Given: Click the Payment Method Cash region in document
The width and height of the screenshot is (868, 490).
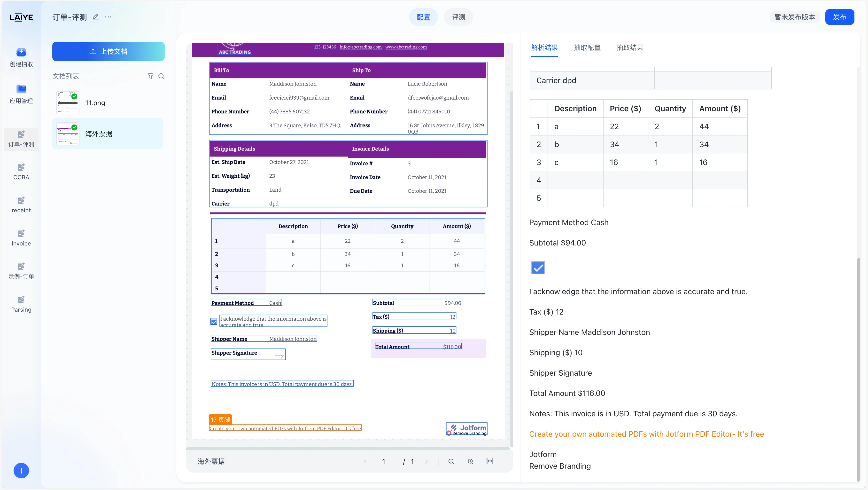Looking at the screenshot, I should coord(246,302).
